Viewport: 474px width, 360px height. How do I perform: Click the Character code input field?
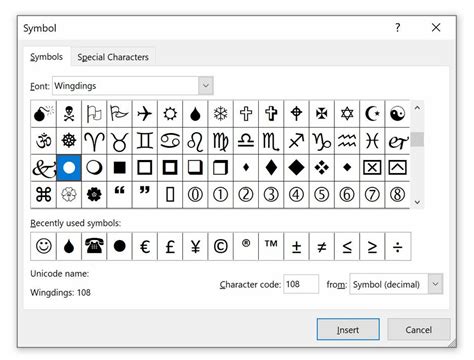tap(301, 284)
